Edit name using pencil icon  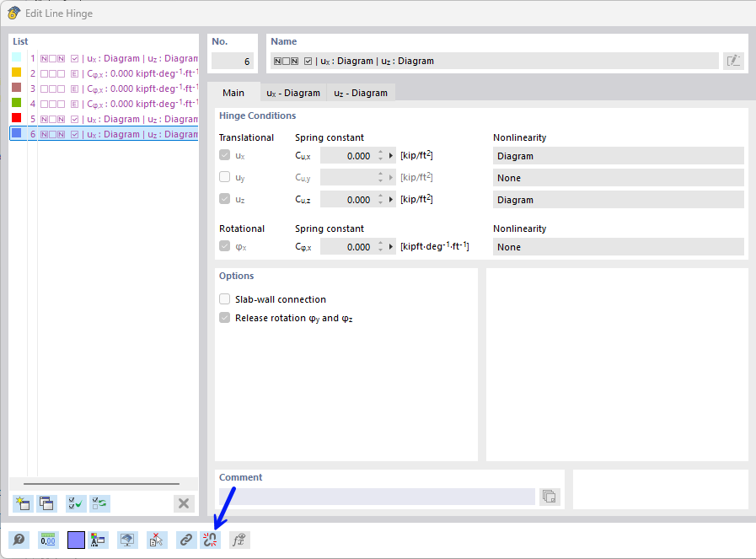click(x=733, y=61)
